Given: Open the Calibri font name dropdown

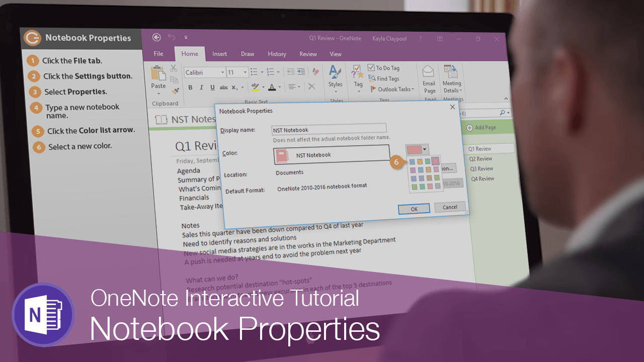Looking at the screenshot, I should (x=222, y=72).
